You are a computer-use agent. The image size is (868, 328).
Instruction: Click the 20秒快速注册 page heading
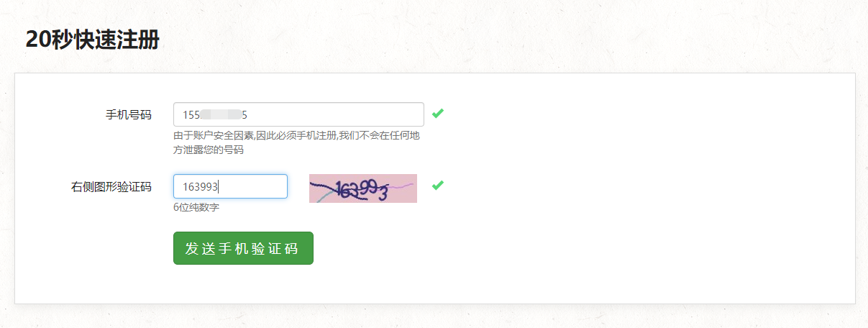[92, 40]
